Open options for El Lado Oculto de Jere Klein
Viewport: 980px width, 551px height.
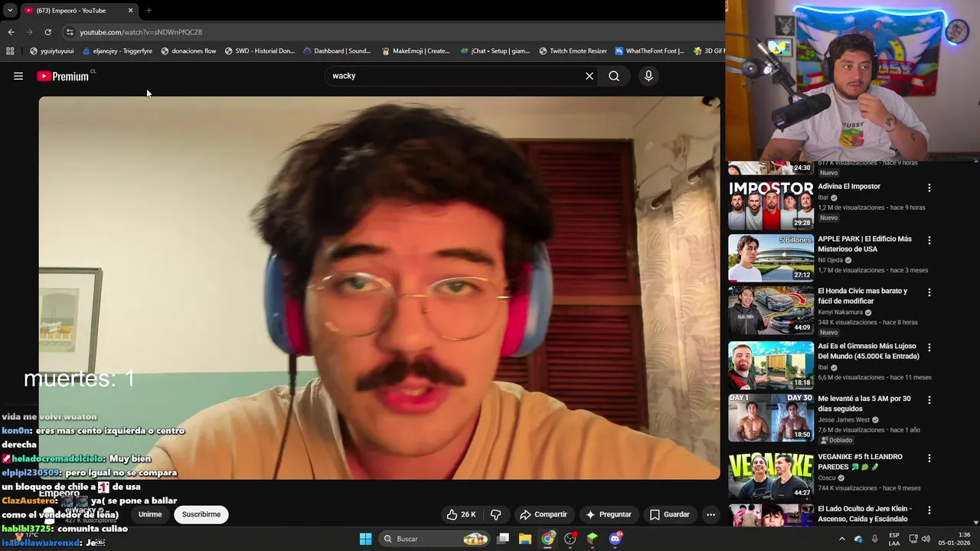pos(929,510)
